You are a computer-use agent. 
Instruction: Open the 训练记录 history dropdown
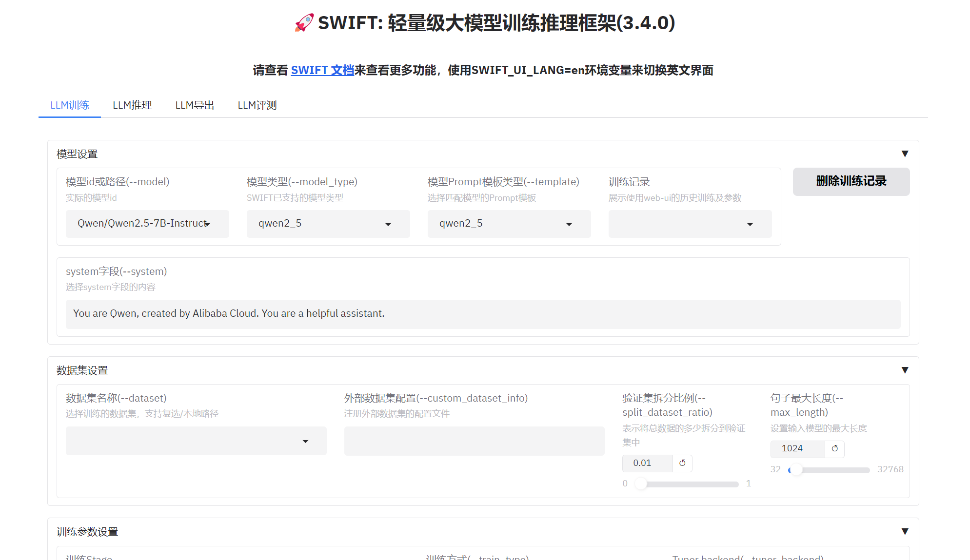point(690,224)
